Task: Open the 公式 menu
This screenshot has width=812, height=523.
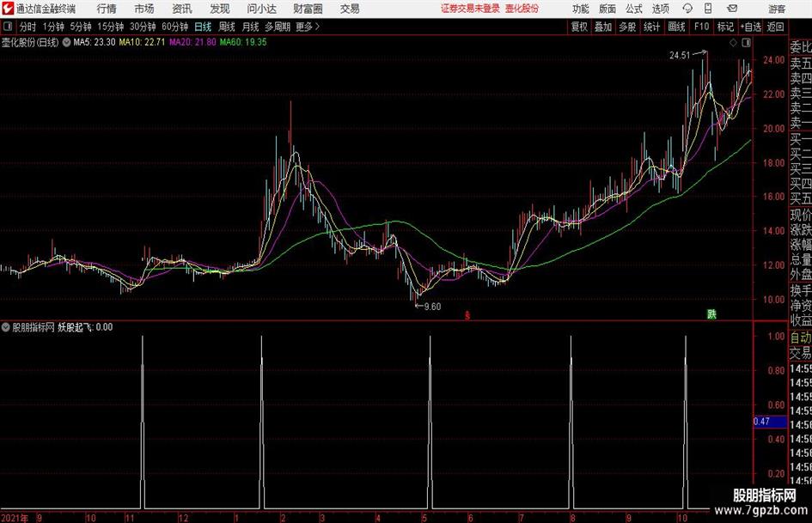Action: tap(633, 9)
